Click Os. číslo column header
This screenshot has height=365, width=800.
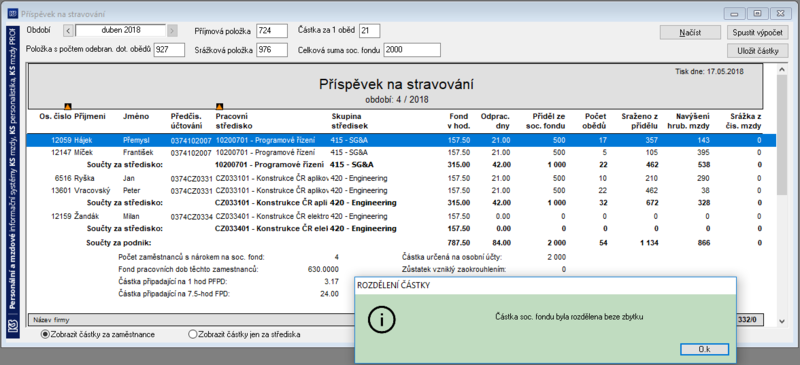coord(56,117)
